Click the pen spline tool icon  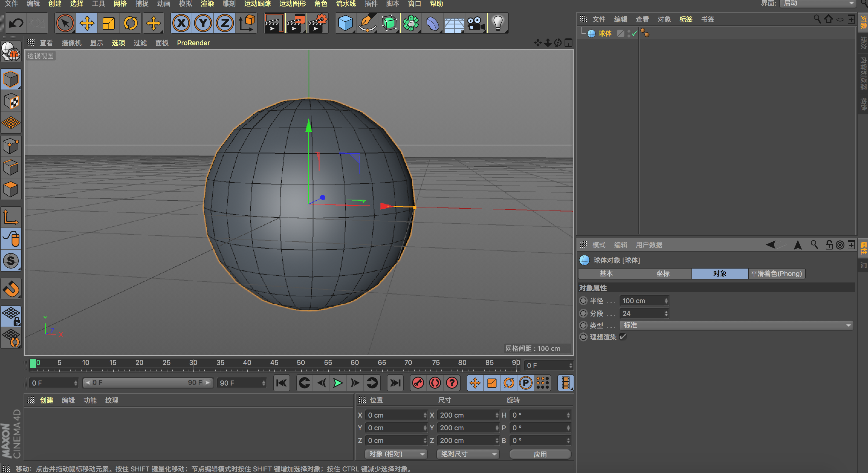(x=367, y=23)
